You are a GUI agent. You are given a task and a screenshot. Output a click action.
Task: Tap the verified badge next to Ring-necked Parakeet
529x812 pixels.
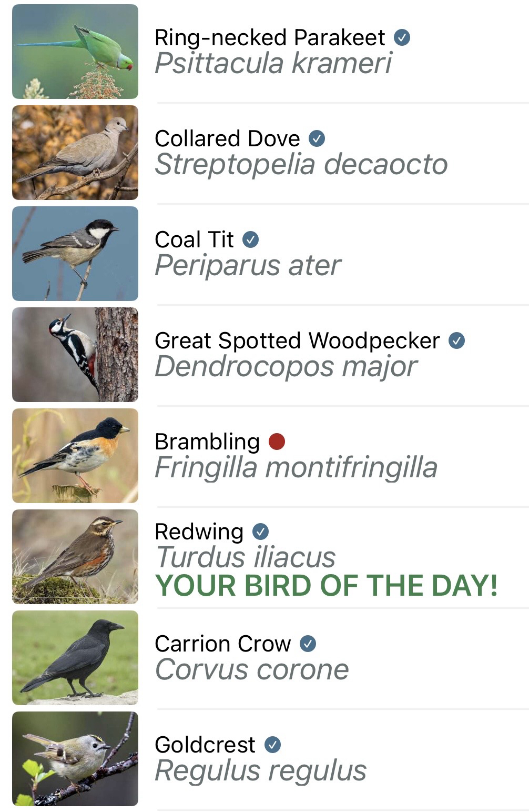(402, 37)
